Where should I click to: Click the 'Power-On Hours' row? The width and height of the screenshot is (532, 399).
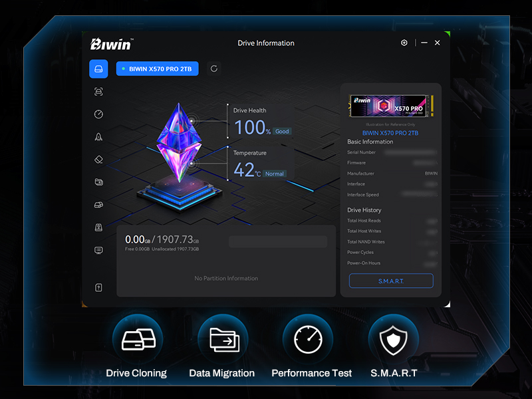coord(392,263)
